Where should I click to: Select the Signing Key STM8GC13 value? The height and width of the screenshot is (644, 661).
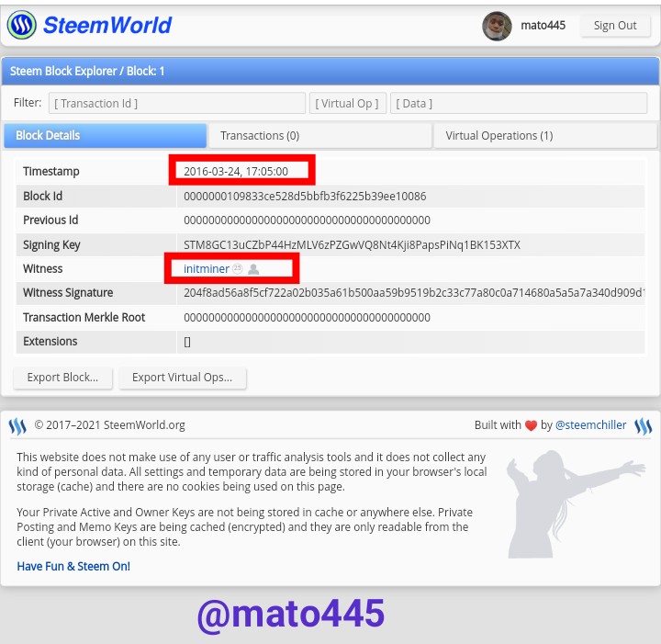352,245
